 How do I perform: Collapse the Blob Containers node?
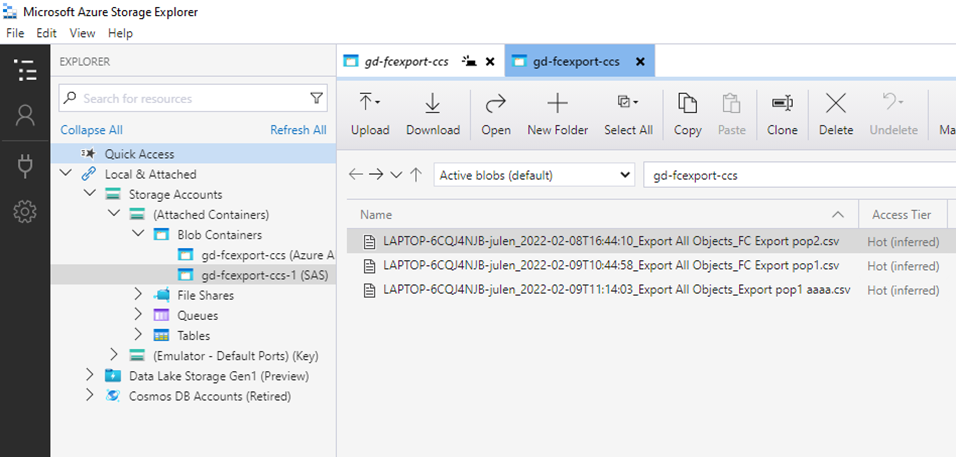(138, 234)
